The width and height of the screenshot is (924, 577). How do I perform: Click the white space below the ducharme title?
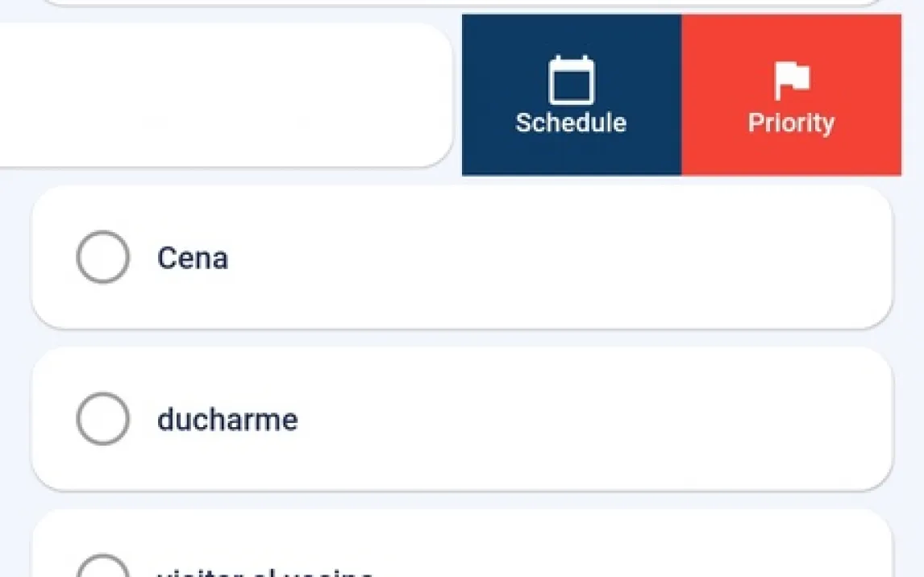pyautogui.click(x=227, y=463)
